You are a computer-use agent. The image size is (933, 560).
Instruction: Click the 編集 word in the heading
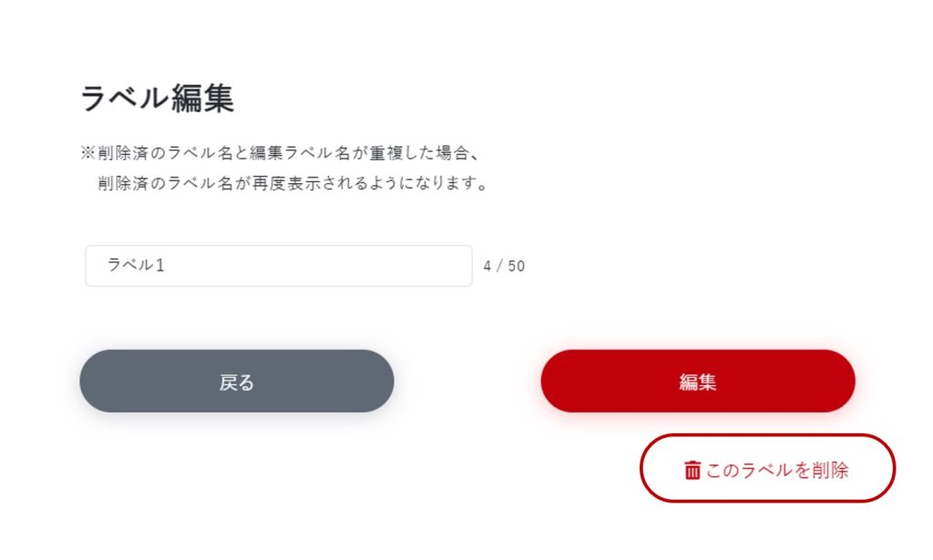pos(203,98)
